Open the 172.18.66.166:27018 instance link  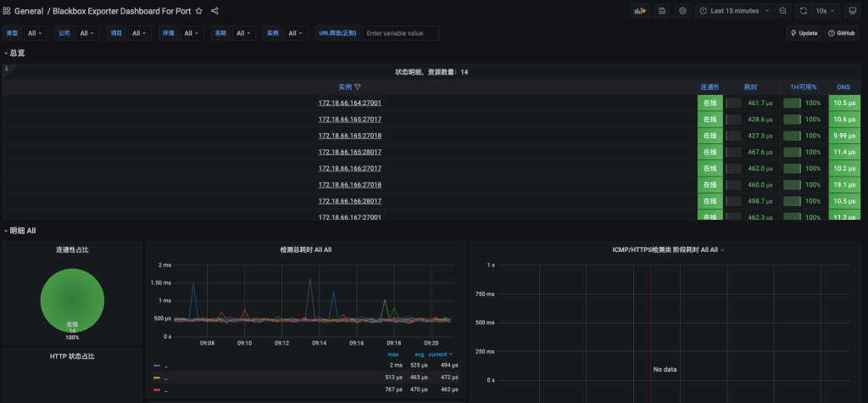point(350,185)
